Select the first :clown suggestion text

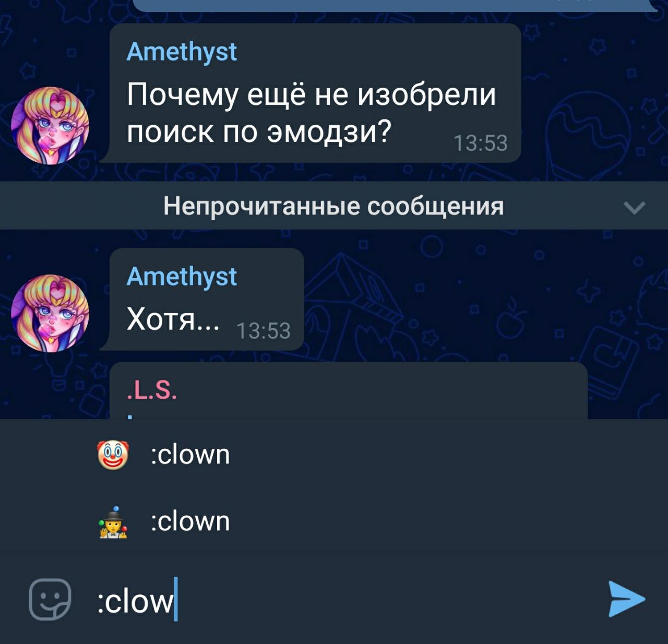[x=190, y=455]
